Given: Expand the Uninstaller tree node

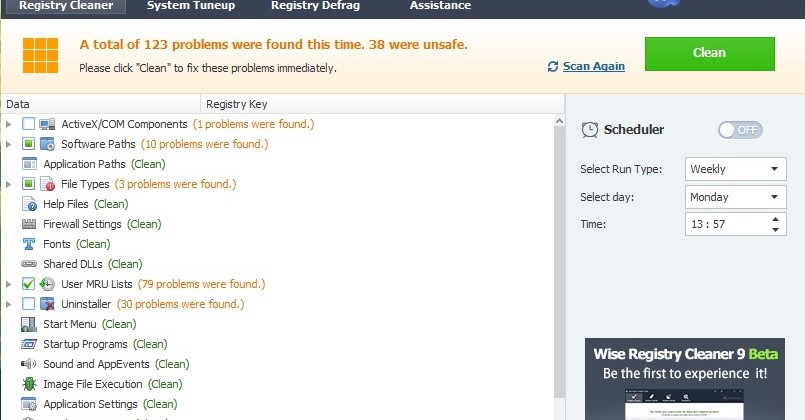Looking at the screenshot, I should 9,304.
